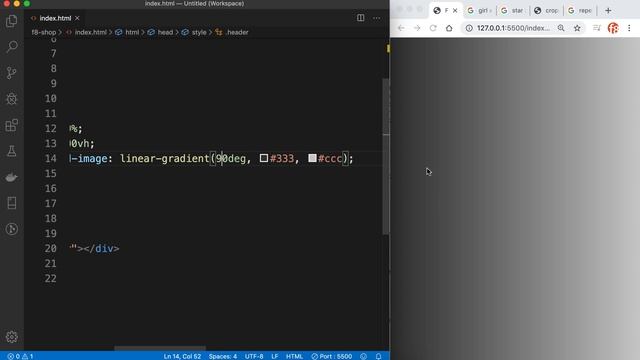Click line number 20 in the gutter
Image resolution: width=640 pixels, height=360 pixels.
pyautogui.click(x=51, y=249)
